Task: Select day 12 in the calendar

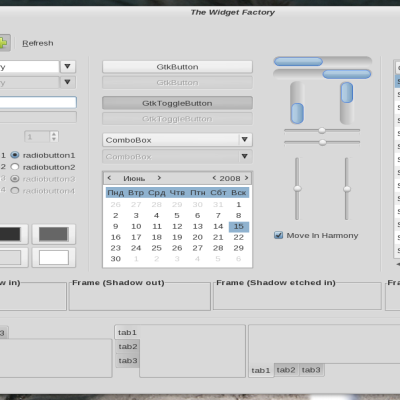Action: pyautogui.click(x=177, y=226)
